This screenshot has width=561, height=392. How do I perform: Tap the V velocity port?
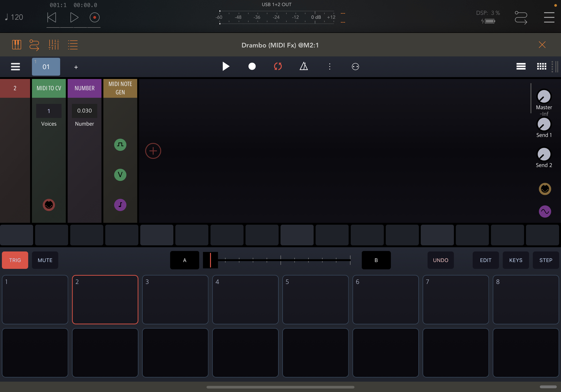coord(120,175)
